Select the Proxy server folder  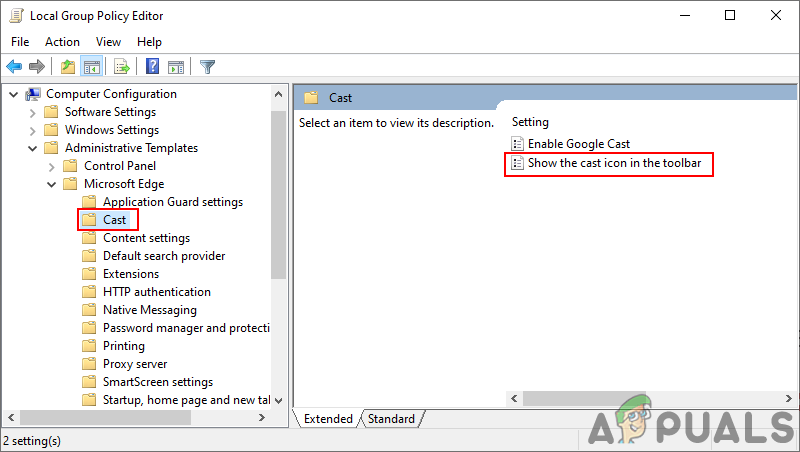click(135, 364)
